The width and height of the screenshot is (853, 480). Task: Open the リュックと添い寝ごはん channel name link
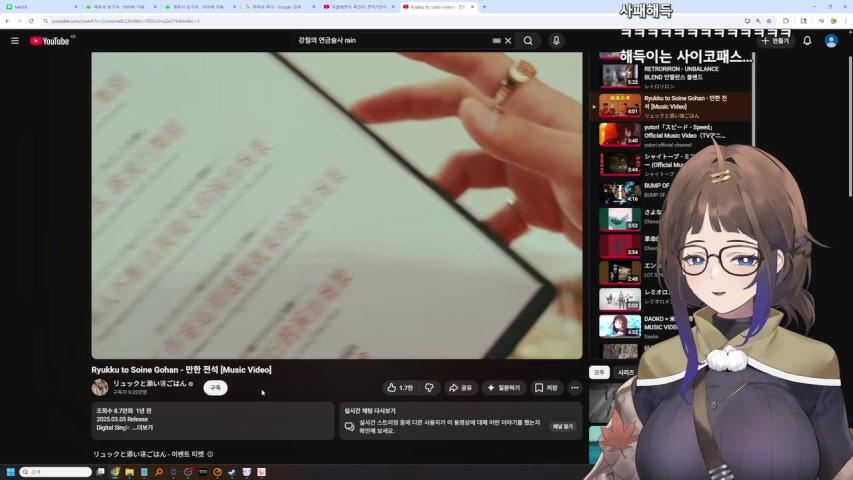[x=149, y=384]
